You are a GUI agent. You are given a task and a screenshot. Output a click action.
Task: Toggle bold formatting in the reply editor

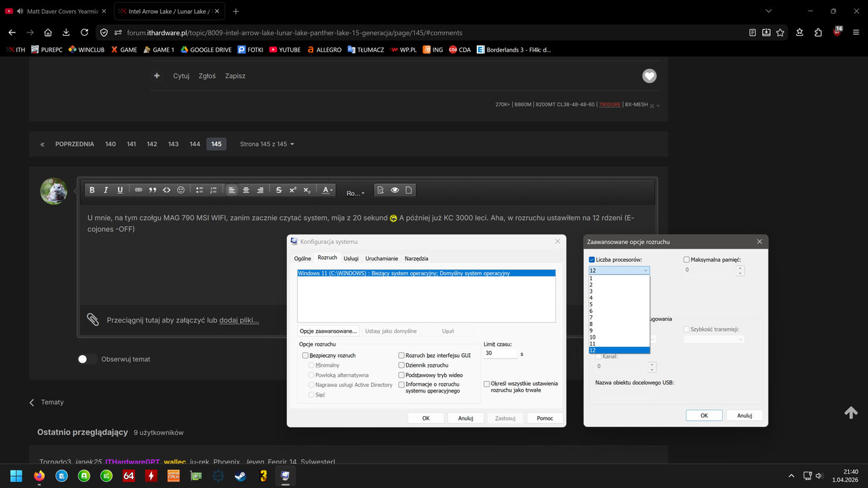(92, 190)
